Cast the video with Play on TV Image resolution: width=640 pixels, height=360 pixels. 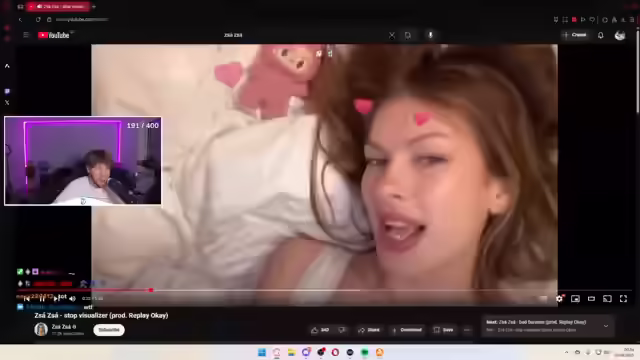(x=607, y=299)
